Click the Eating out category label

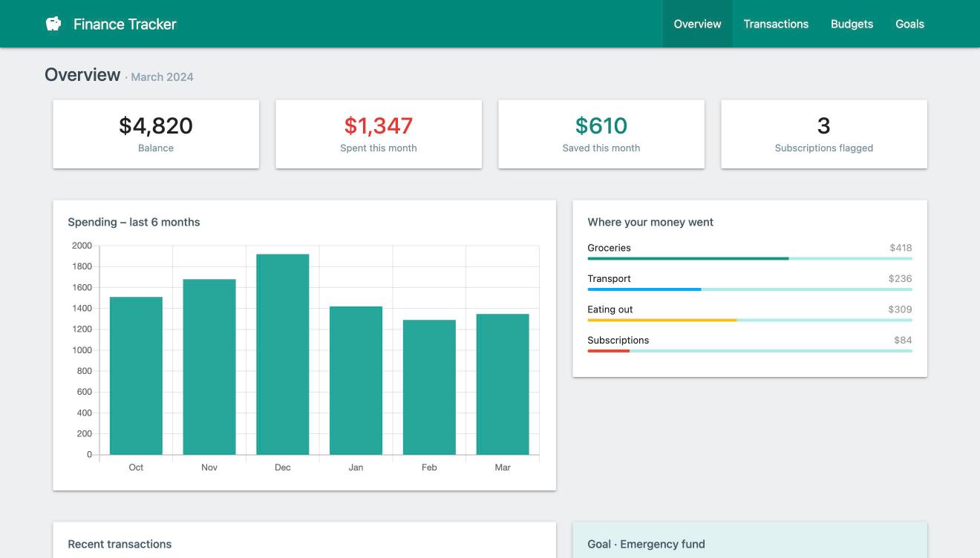610,309
